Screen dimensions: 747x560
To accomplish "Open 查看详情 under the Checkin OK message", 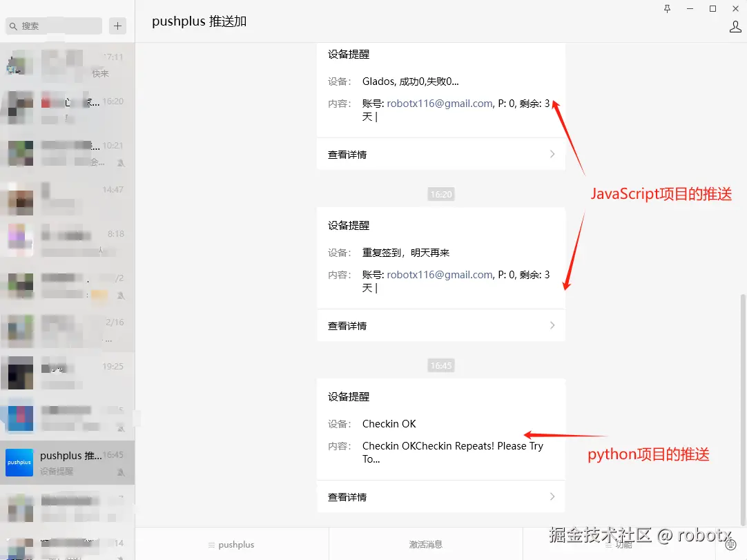I will [441, 496].
